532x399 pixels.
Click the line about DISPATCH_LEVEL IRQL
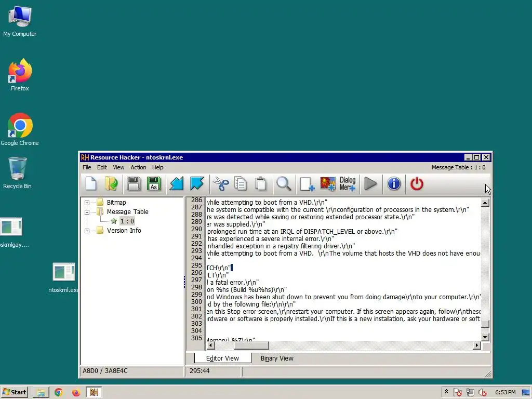(302, 232)
